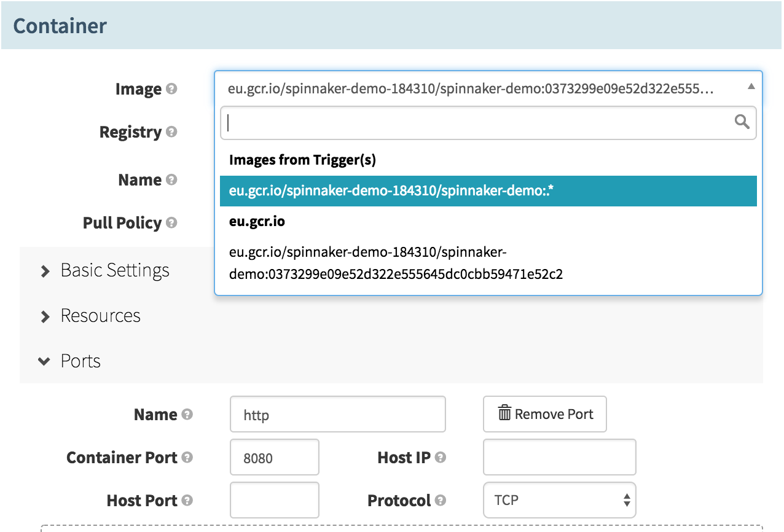Click help icon next to Container Port

(187, 458)
